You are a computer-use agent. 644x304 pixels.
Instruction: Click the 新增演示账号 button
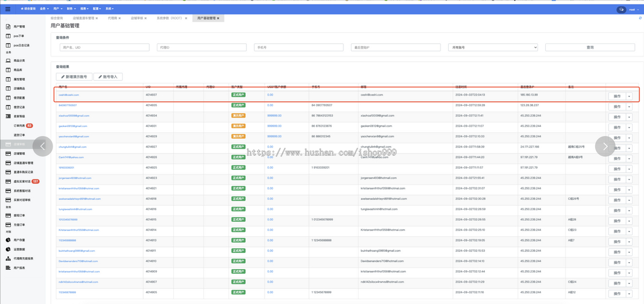pyautogui.click(x=75, y=77)
